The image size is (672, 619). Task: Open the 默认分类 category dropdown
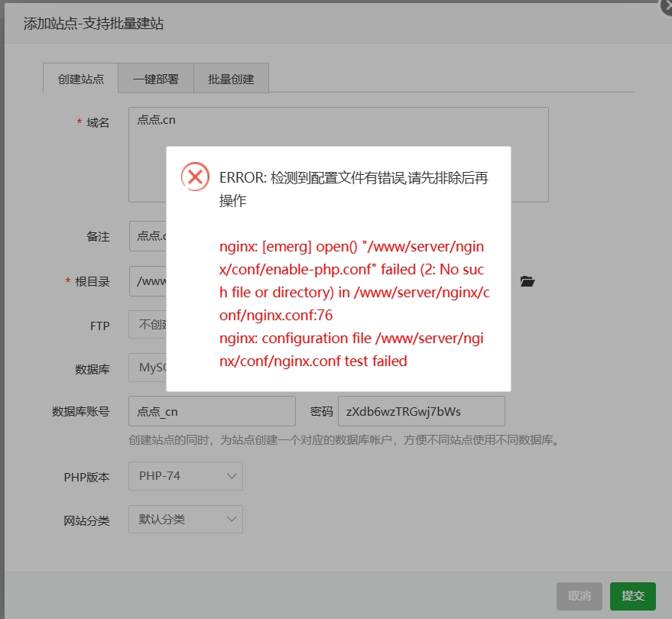(x=186, y=519)
